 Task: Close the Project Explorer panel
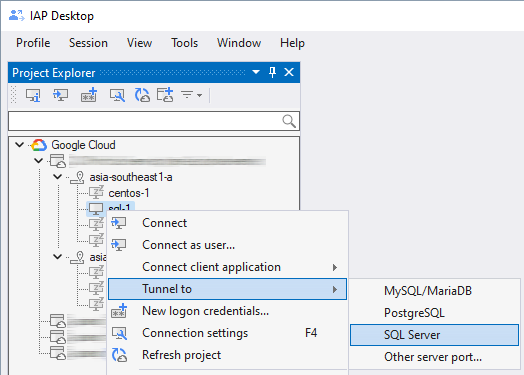point(289,72)
